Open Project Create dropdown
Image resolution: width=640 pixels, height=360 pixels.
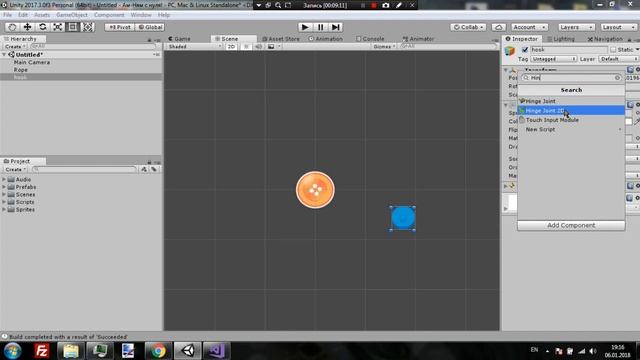pyautogui.click(x=16, y=169)
